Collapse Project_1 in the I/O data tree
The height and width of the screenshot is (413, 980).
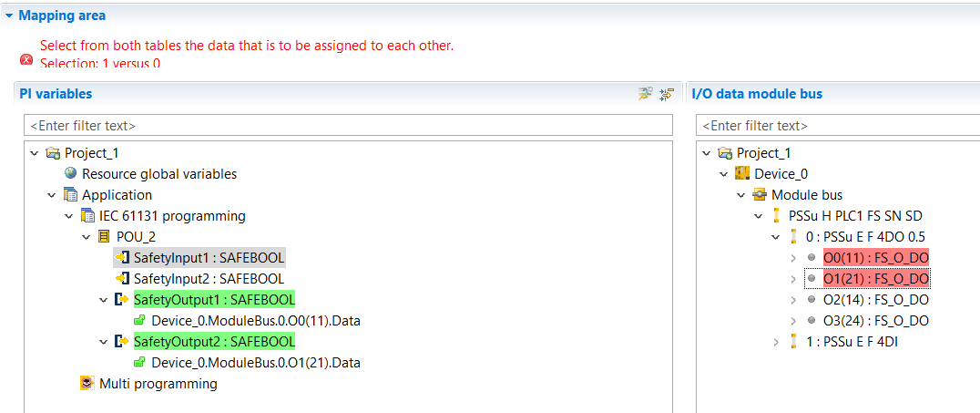[706, 152]
